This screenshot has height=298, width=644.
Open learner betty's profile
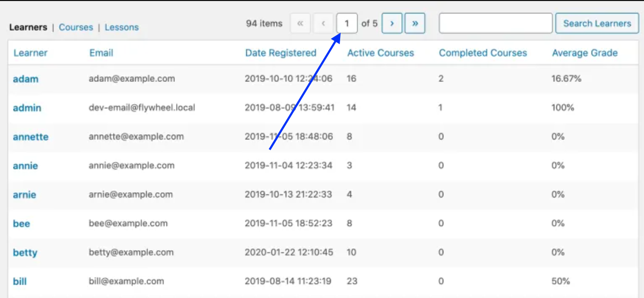pyautogui.click(x=25, y=253)
